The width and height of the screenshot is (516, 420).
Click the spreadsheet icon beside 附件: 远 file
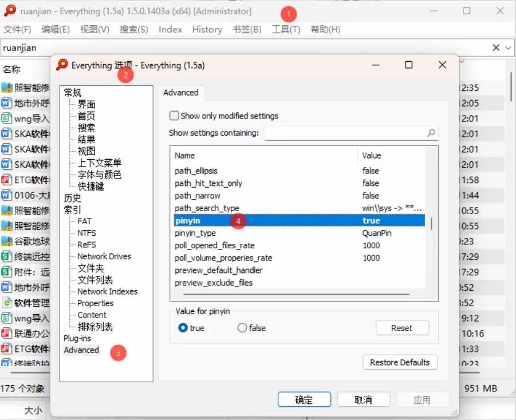[x=6, y=272]
